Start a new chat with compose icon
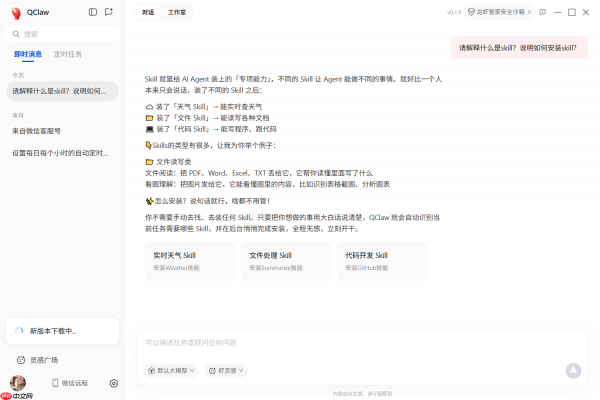600x400 pixels. 109,12
